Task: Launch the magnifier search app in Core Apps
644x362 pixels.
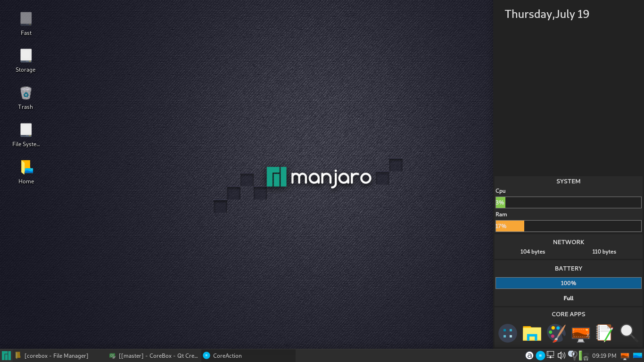Action: tap(628, 333)
